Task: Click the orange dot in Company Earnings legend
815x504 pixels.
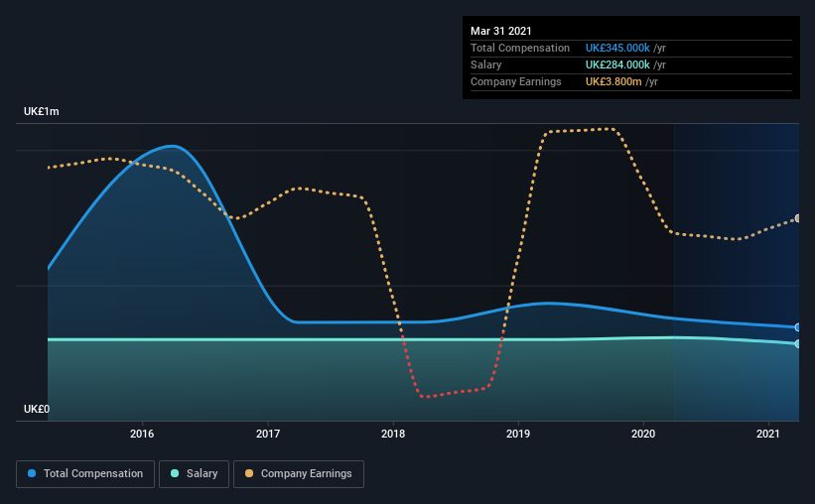Action: point(249,473)
